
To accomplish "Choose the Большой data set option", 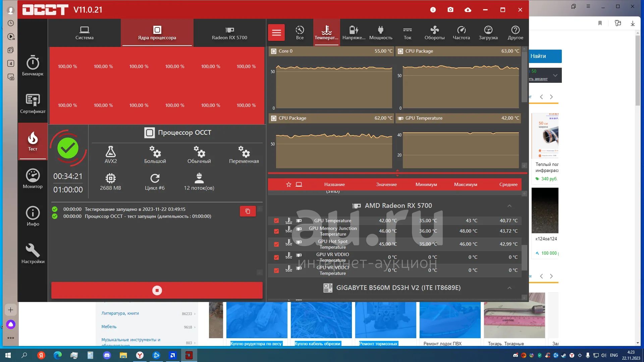I will [x=155, y=155].
